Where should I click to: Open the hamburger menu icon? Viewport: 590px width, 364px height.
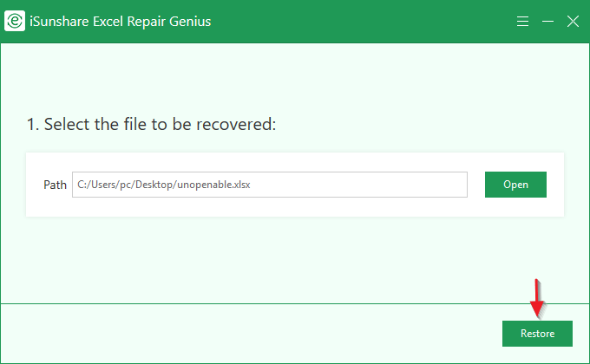522,21
